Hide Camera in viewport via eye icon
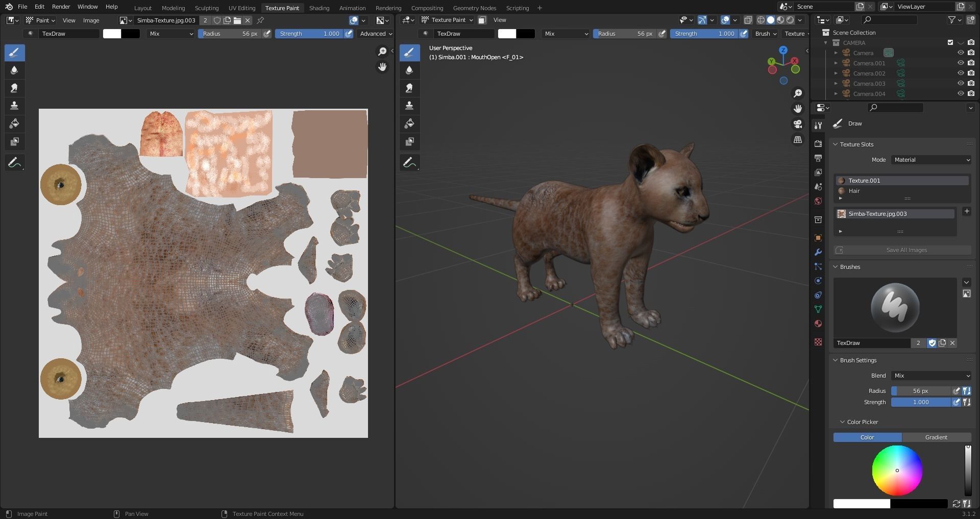 (961, 53)
